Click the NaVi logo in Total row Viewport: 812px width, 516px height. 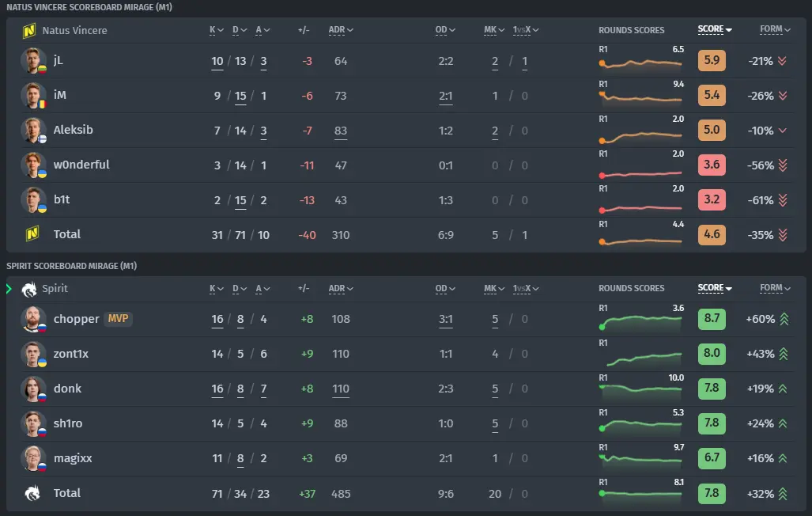32,234
